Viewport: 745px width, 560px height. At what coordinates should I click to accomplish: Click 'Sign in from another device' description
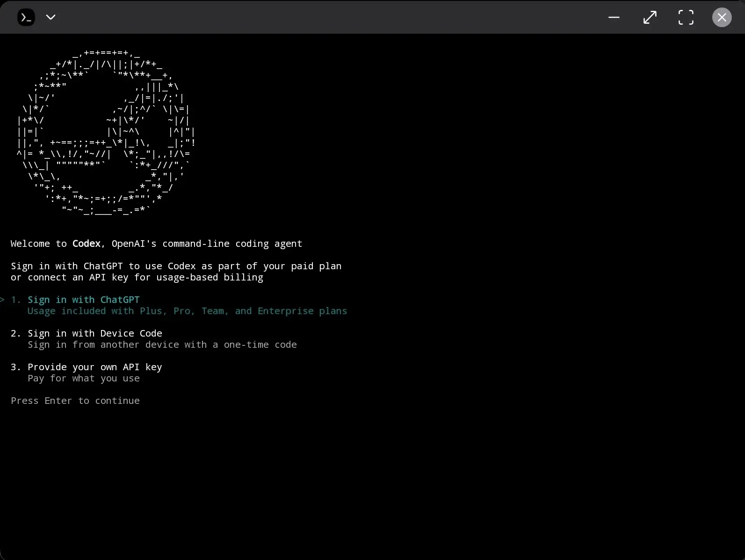162,345
